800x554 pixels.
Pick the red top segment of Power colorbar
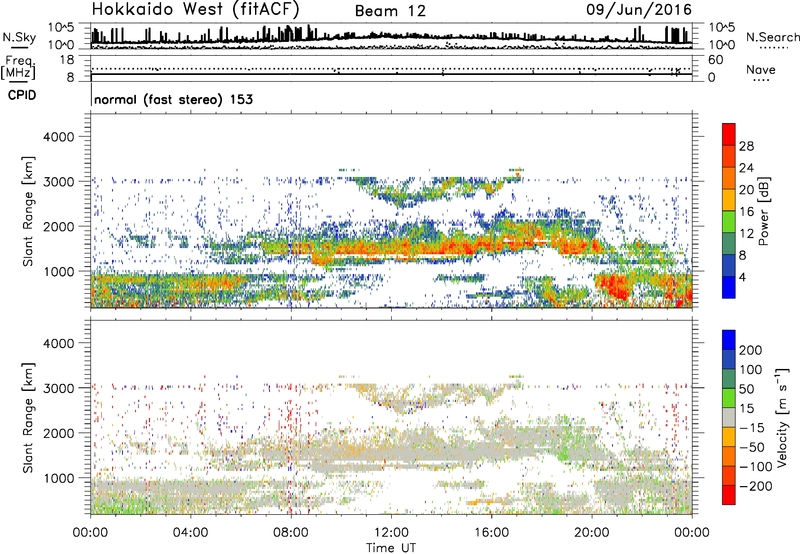click(729, 134)
